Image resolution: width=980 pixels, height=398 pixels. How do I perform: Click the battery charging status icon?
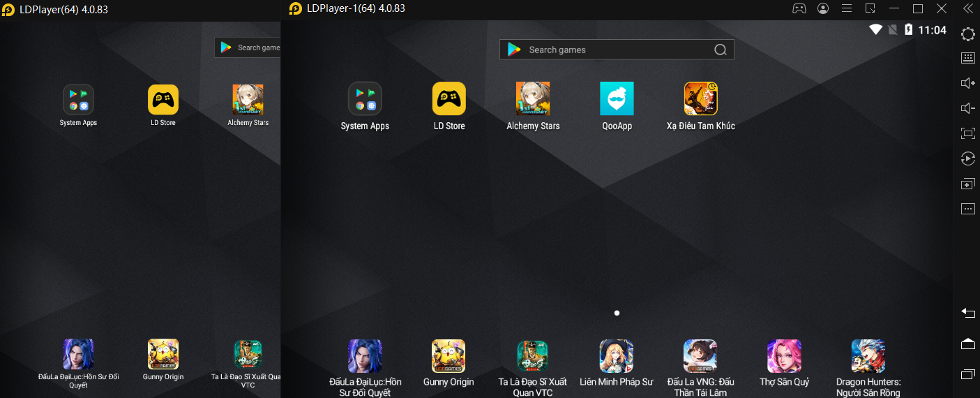[x=908, y=29]
